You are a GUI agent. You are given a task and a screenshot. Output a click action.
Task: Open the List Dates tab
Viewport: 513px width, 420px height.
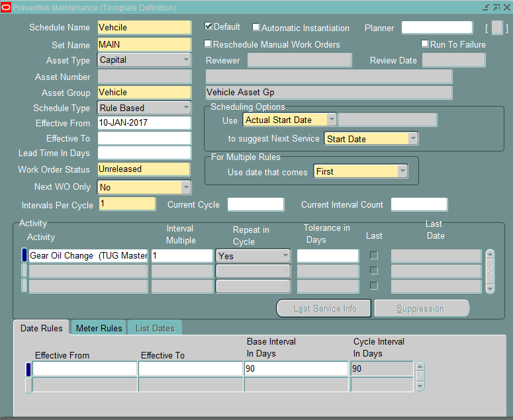pyautogui.click(x=155, y=328)
